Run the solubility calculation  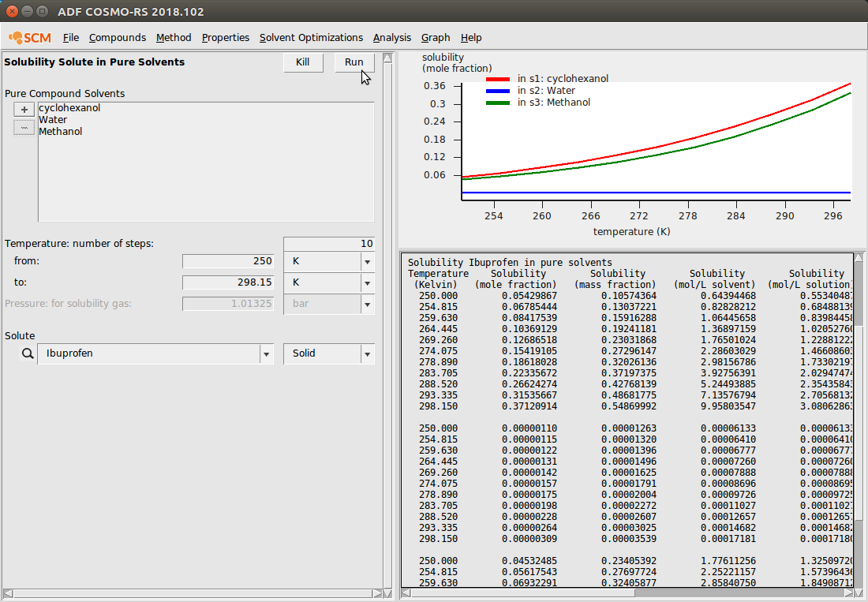[354, 62]
